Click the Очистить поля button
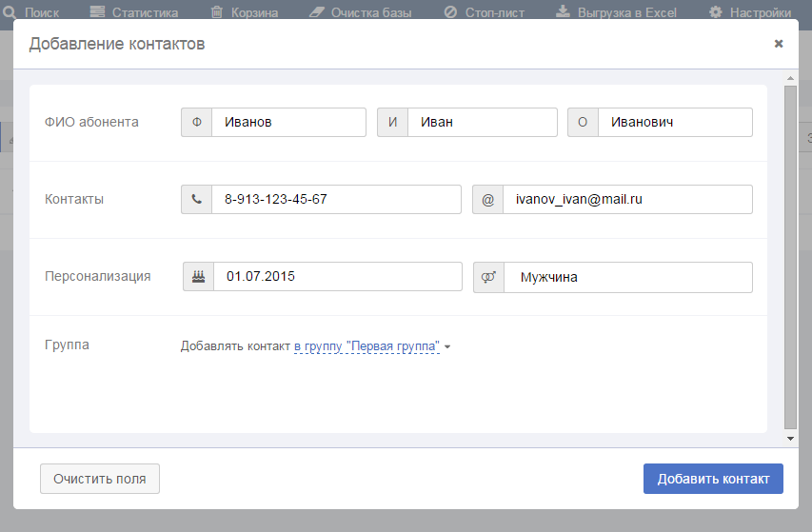The width and height of the screenshot is (812, 532). 100,479
